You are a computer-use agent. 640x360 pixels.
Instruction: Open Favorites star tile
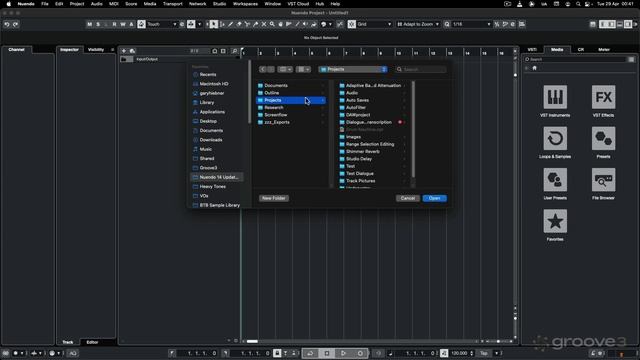(555, 221)
